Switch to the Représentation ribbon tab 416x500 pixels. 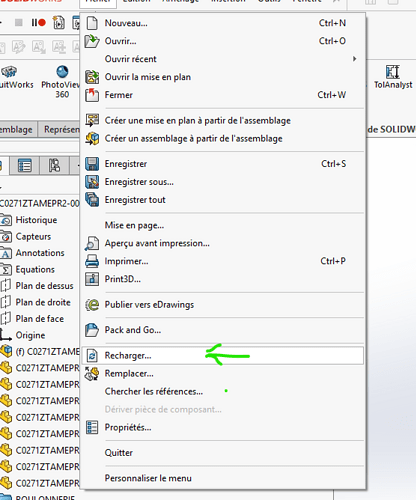(x=60, y=129)
